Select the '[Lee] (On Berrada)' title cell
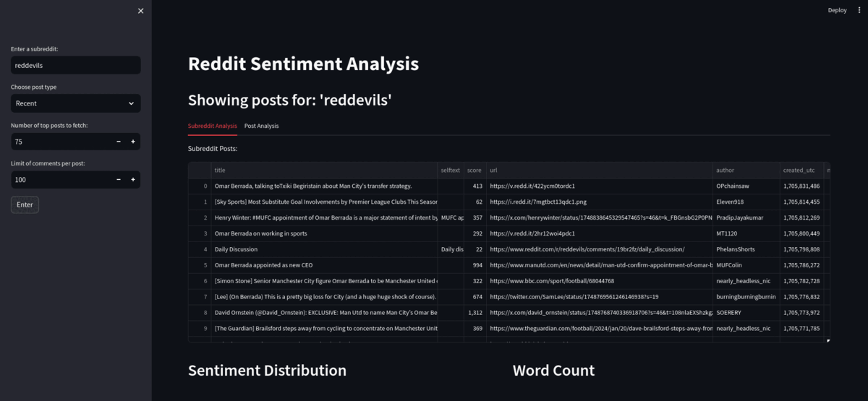The width and height of the screenshot is (868, 401). tap(324, 297)
